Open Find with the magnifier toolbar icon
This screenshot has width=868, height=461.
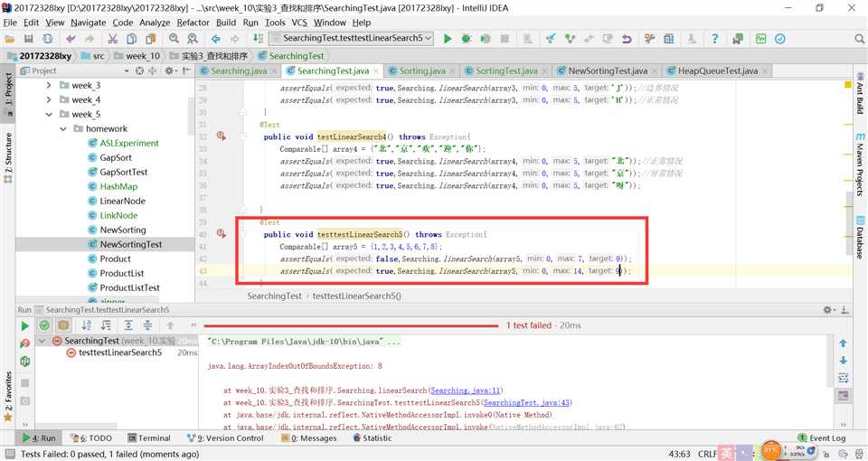pyautogui.click(x=174, y=39)
